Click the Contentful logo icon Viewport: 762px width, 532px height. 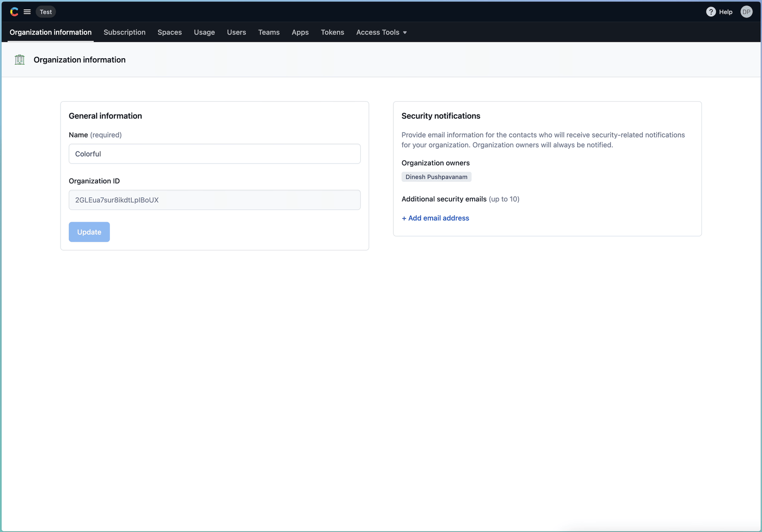coord(14,12)
